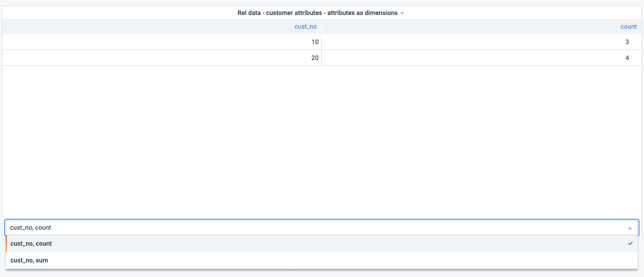This screenshot has width=644, height=277.
Task: Select the cust_no cell with value 10
Action: tap(315, 42)
